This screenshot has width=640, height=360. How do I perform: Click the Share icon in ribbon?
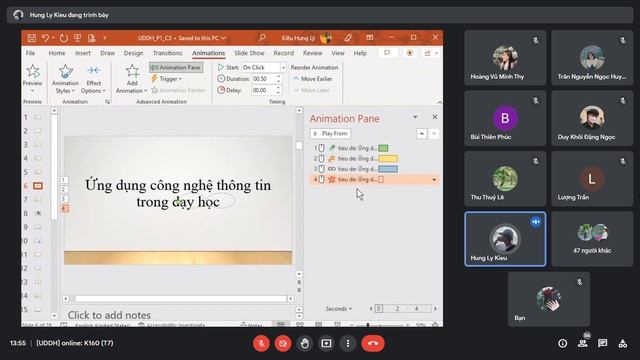click(427, 53)
